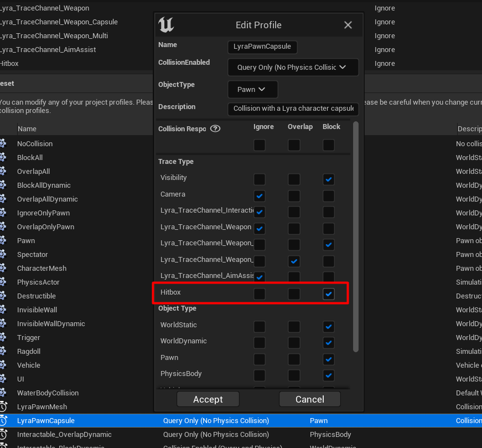Set Hitbox response to Ignore

click(x=260, y=294)
